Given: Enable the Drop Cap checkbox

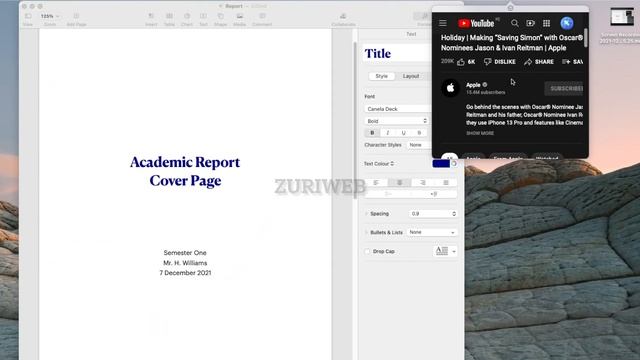Looking at the screenshot, I should pos(367,251).
